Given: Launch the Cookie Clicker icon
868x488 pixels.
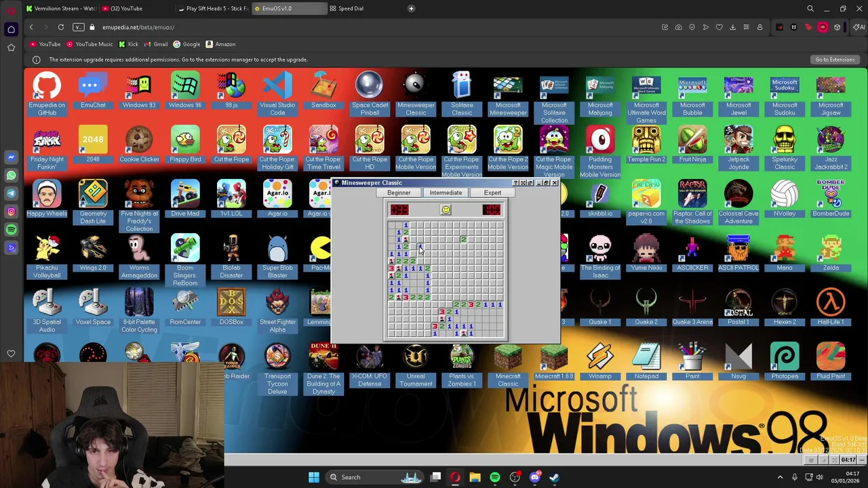Looking at the screenshot, I should 139,144.
